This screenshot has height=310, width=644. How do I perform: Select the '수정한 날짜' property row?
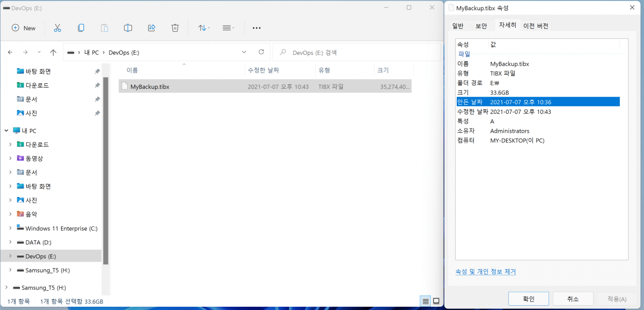538,112
